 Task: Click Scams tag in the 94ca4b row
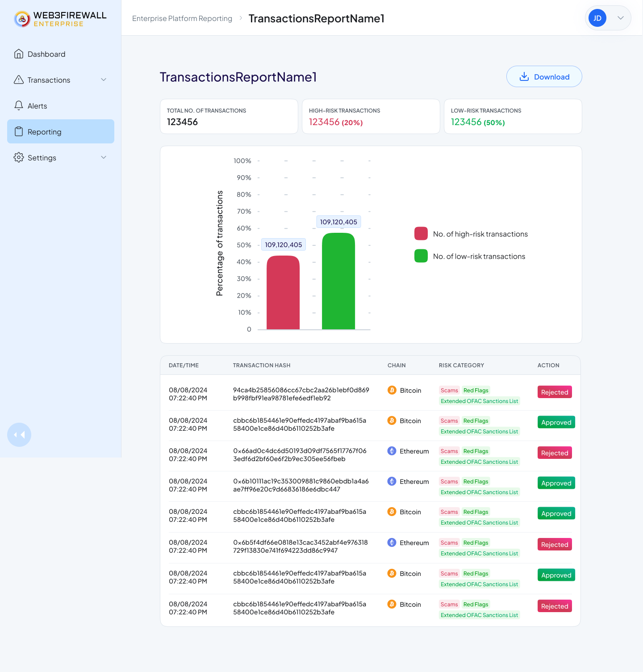point(449,390)
